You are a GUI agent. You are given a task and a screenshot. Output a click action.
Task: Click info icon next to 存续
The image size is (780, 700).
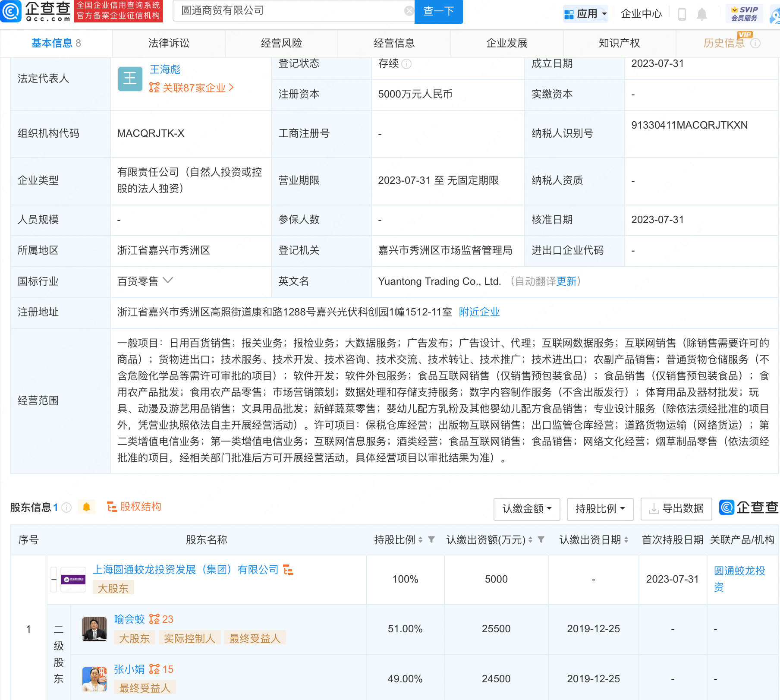click(x=406, y=64)
